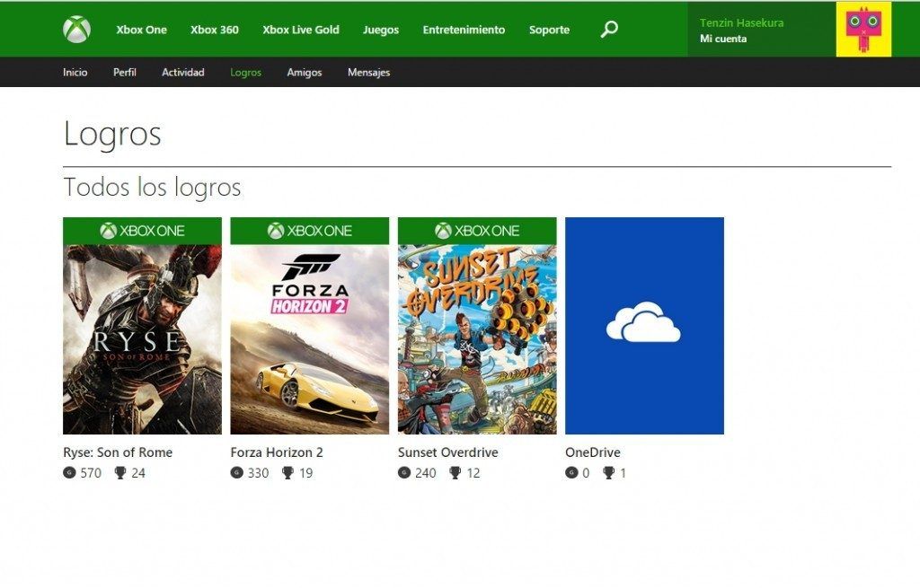920x588 pixels.
Task: Click the XBOX ONE banner on the Ryse tile
Action: point(141,230)
